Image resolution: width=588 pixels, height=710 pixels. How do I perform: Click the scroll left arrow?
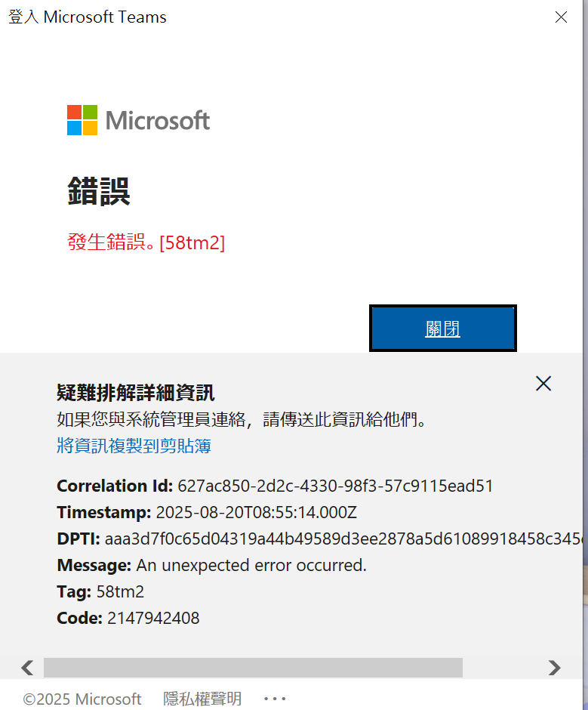click(27, 668)
